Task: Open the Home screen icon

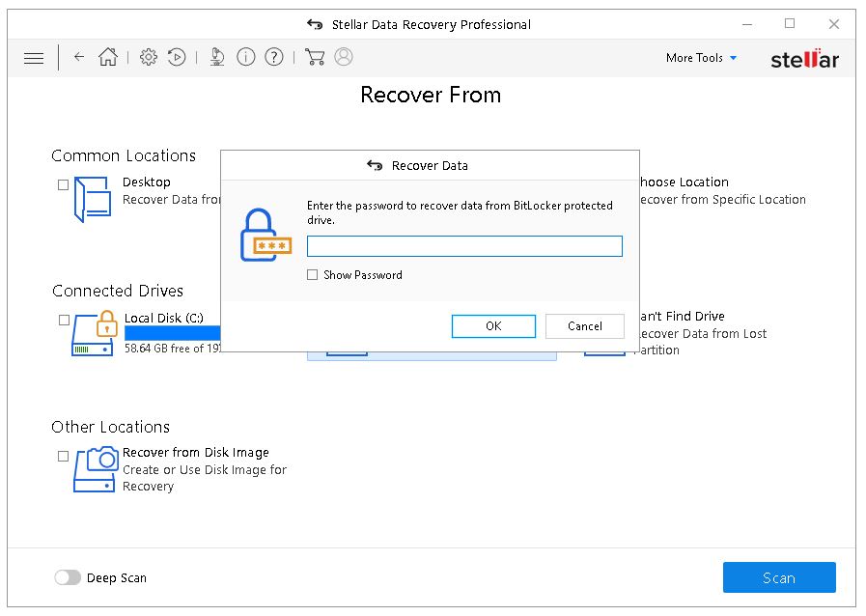Action: point(108,56)
